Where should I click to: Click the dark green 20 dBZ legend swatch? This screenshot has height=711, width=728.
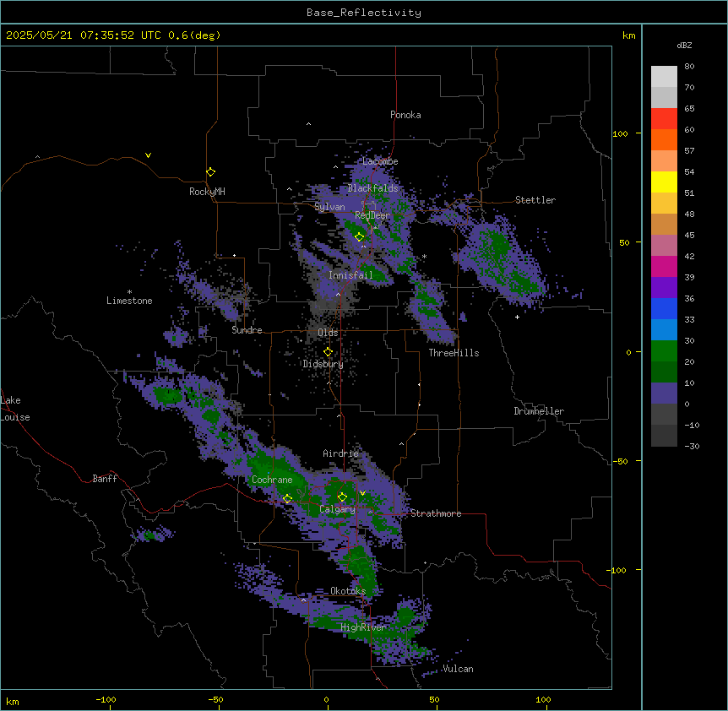coord(664,372)
